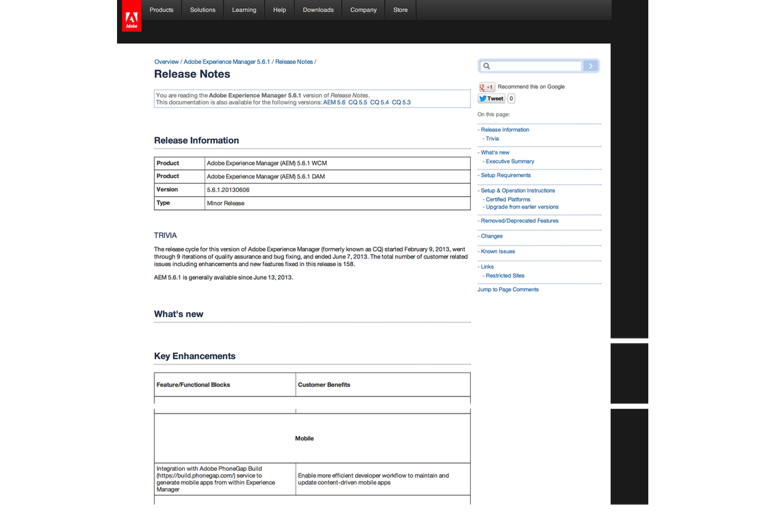Click the Feature/Functional Blocks column header

click(225, 385)
